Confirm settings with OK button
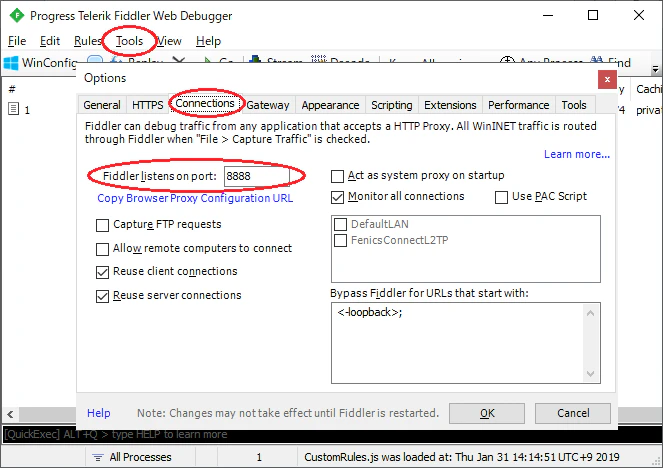 coord(487,413)
